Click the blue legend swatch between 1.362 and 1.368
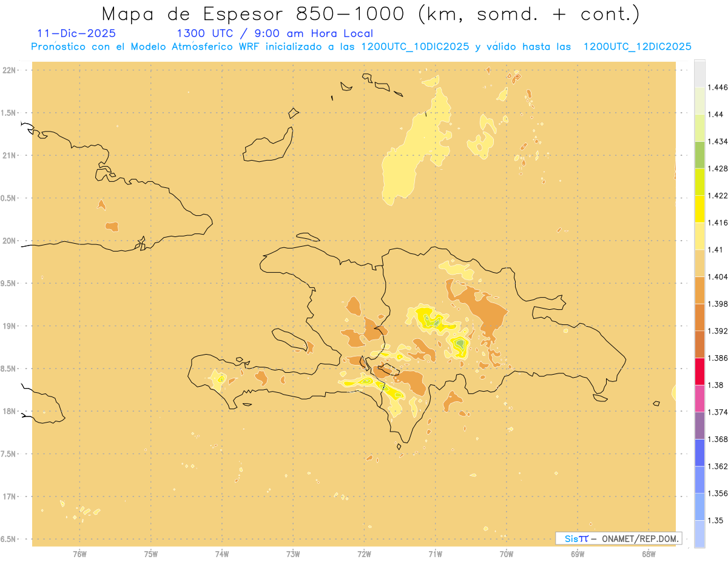The image size is (728, 562). pyautogui.click(x=699, y=453)
